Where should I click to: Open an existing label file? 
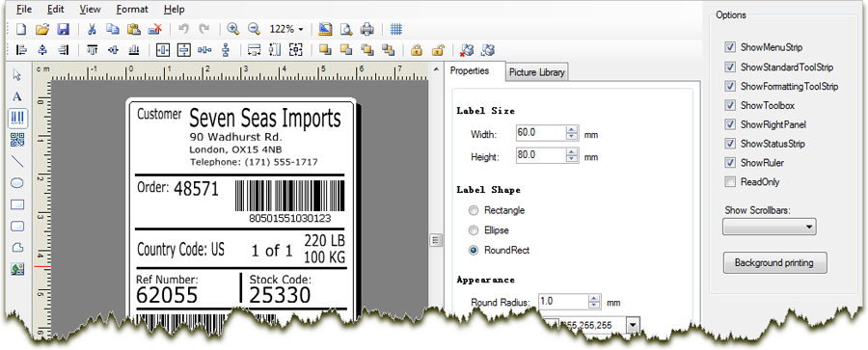42,29
